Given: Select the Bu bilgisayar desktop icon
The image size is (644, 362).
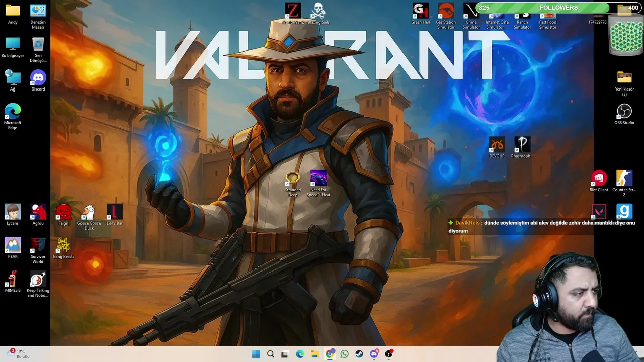Looking at the screenshot, I should [13, 48].
